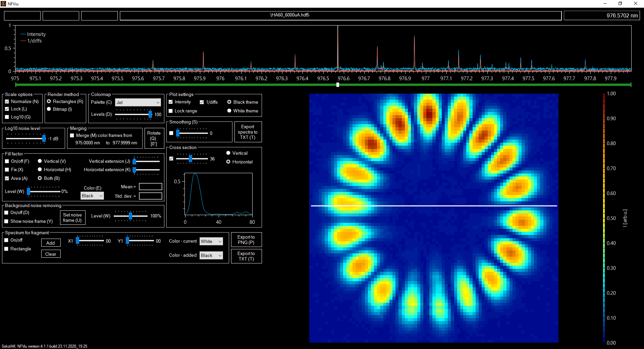Click the Add fragment button

(51, 243)
